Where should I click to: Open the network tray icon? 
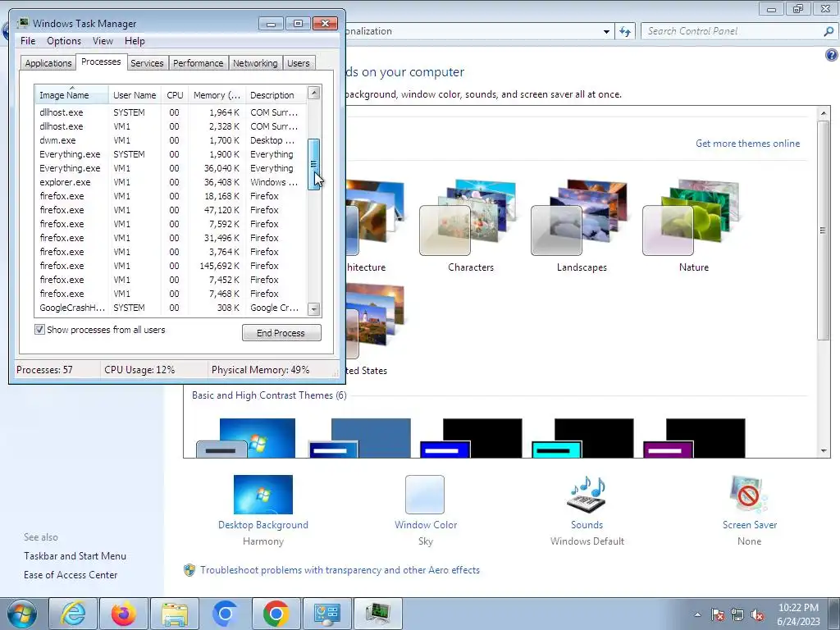click(x=737, y=614)
